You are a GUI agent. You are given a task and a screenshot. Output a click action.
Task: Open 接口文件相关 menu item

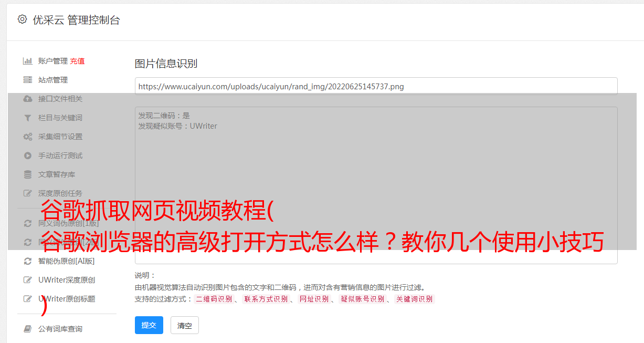pyautogui.click(x=60, y=99)
